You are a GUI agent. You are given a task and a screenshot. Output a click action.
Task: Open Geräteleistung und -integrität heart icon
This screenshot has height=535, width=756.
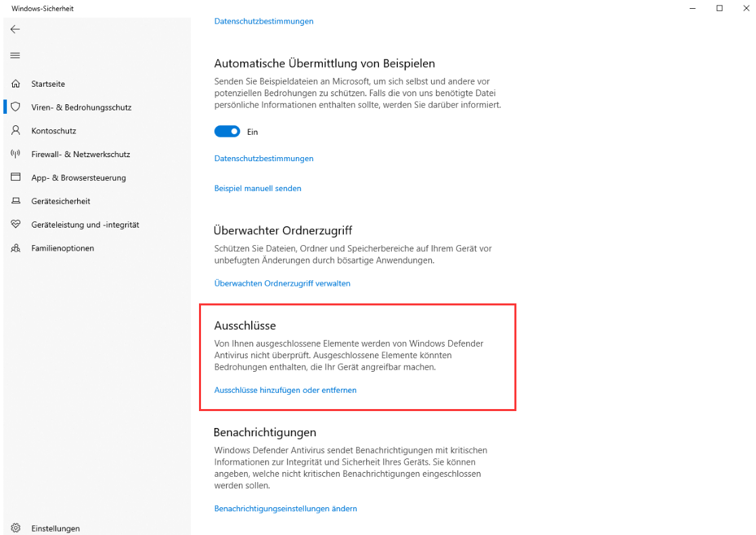[x=15, y=224]
